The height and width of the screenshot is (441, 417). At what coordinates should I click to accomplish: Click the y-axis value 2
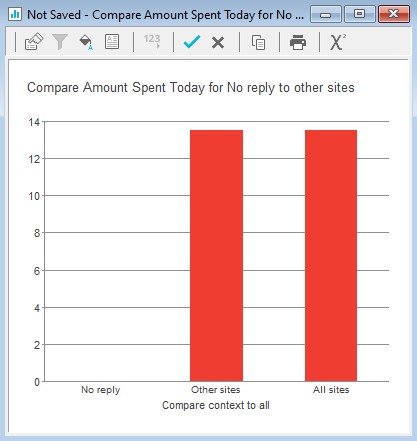(37, 345)
